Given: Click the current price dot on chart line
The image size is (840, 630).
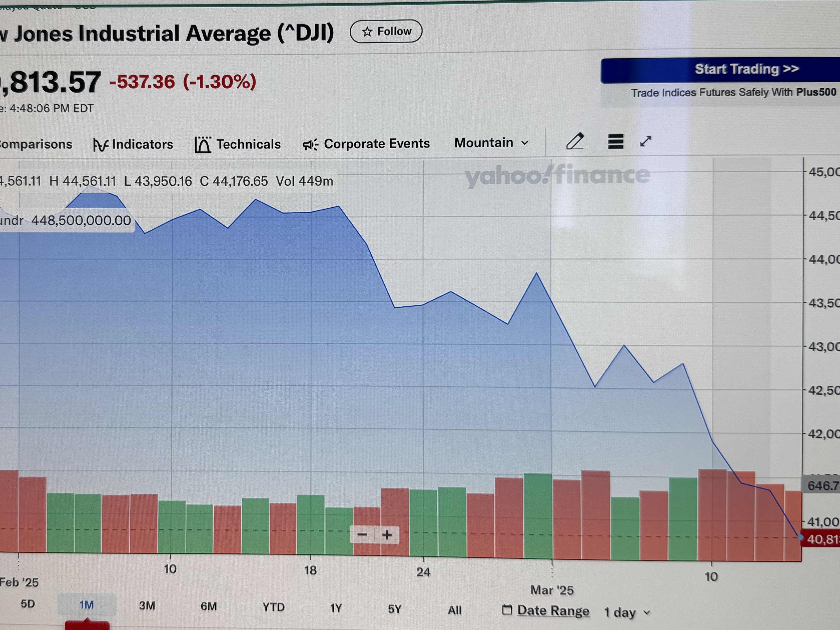Looking at the screenshot, I should 800,537.
